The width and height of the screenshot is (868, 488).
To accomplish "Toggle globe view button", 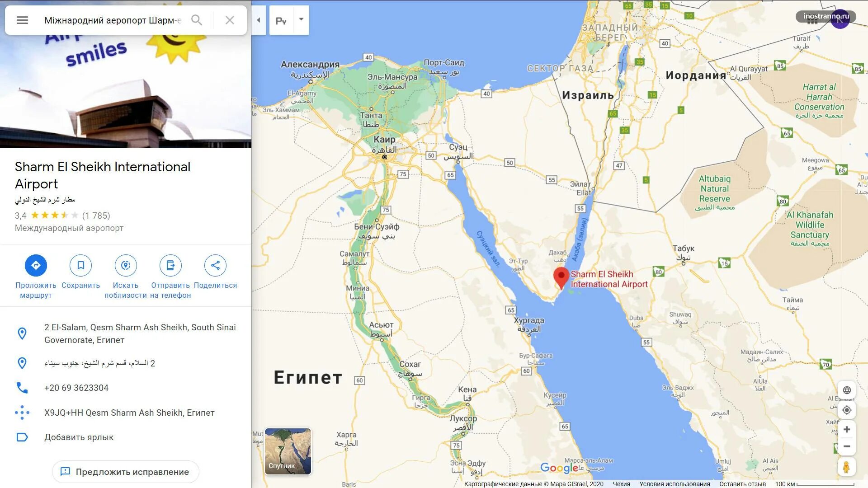I will [847, 390].
